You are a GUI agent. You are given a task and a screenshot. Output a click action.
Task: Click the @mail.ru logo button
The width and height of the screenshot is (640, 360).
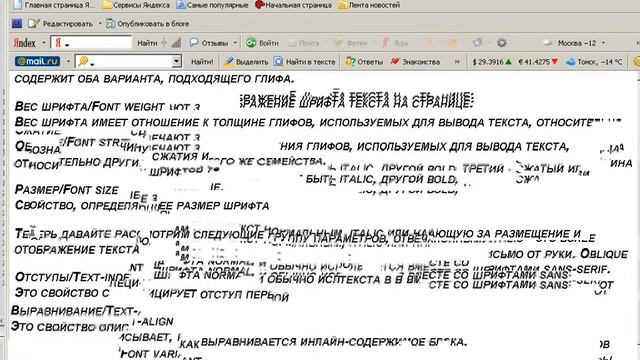click(x=37, y=61)
